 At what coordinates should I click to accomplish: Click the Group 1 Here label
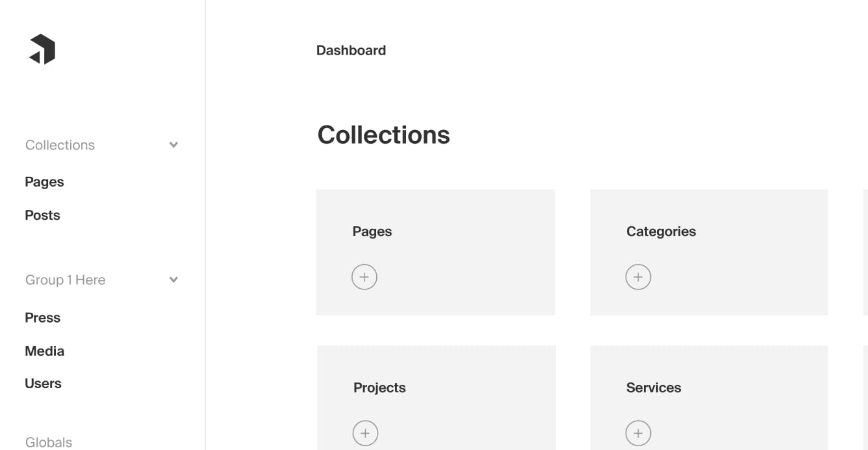click(65, 280)
